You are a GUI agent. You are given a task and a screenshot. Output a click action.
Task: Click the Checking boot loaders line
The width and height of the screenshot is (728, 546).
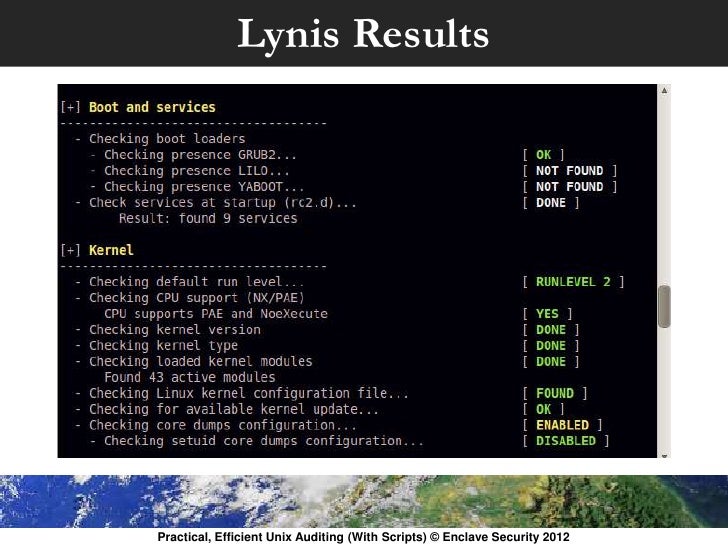[160, 138]
